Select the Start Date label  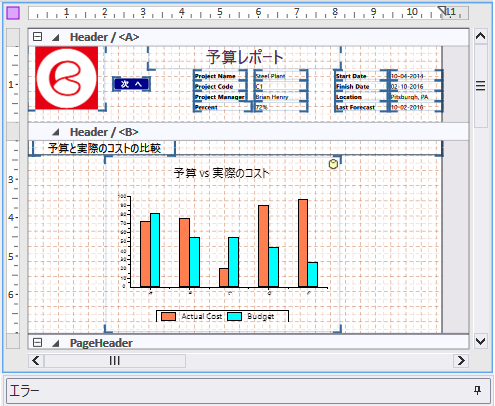point(361,76)
